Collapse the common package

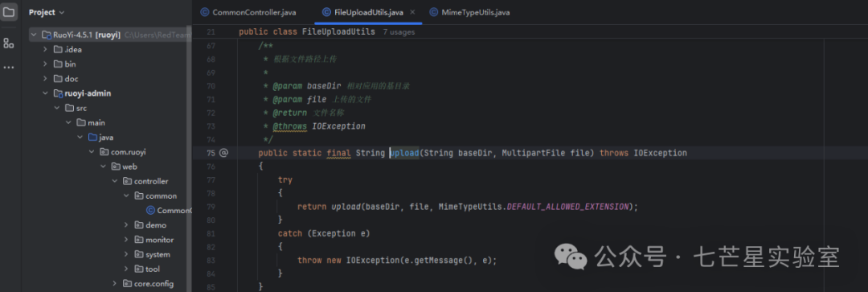(x=126, y=195)
